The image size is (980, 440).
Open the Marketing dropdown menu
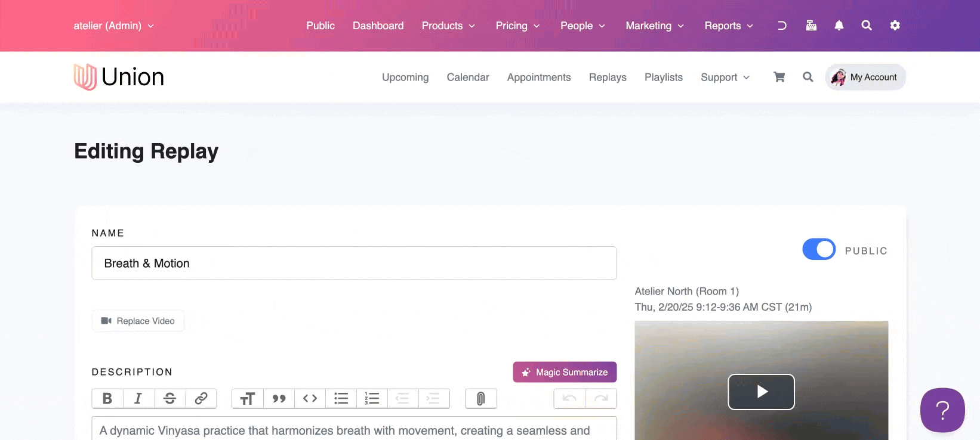(655, 26)
